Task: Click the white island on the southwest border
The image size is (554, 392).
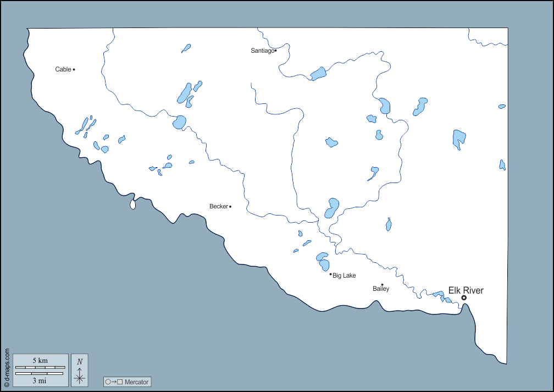Action: pyautogui.click(x=132, y=205)
